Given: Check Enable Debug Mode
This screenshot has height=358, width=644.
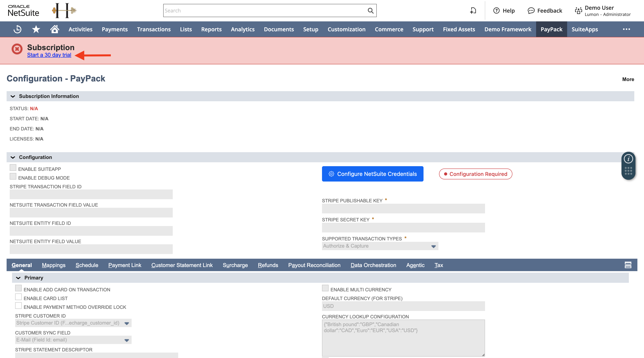Looking at the screenshot, I should (13, 176).
